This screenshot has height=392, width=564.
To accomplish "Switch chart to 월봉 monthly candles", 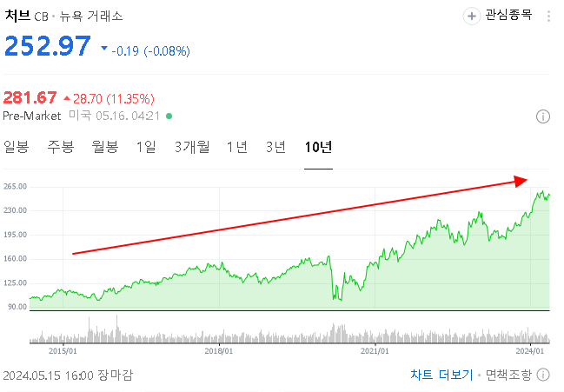I will pos(104,147).
